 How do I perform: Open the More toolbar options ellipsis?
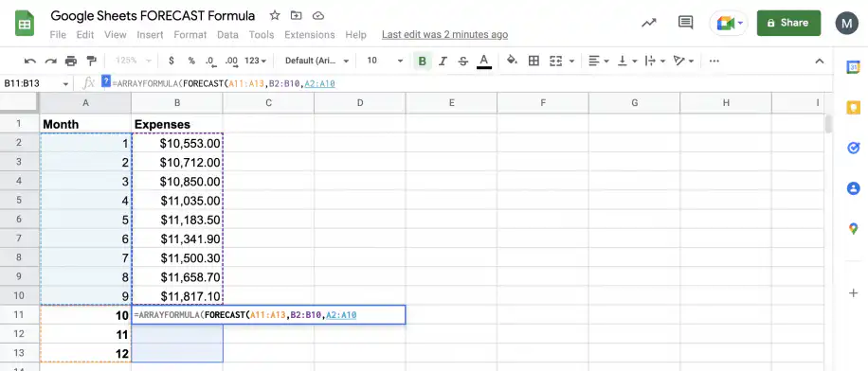(x=714, y=61)
